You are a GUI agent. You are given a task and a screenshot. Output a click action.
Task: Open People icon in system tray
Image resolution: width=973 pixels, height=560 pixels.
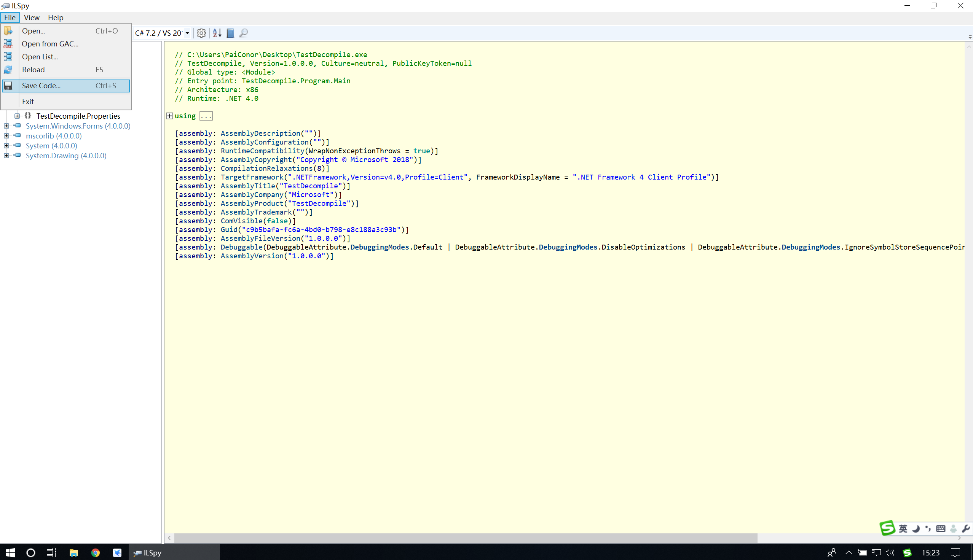(x=831, y=553)
